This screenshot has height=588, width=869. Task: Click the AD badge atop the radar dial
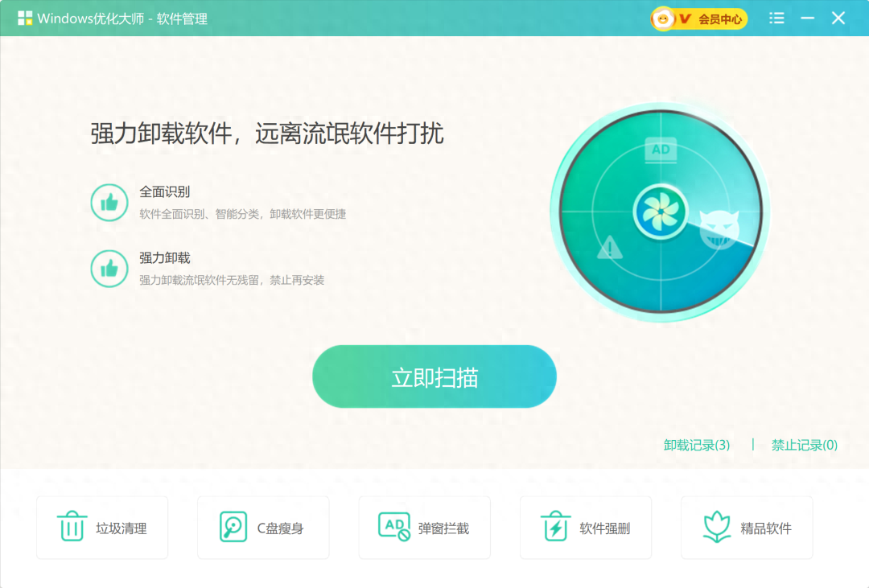661,150
